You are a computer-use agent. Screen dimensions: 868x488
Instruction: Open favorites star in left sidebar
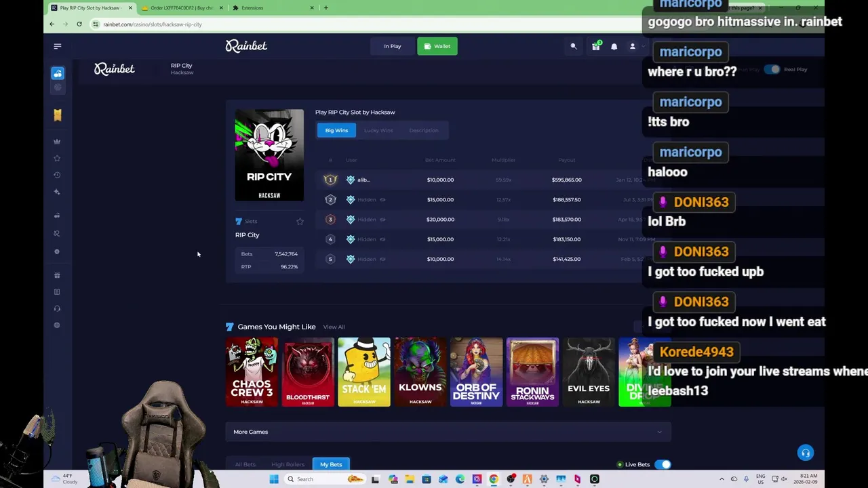57,158
